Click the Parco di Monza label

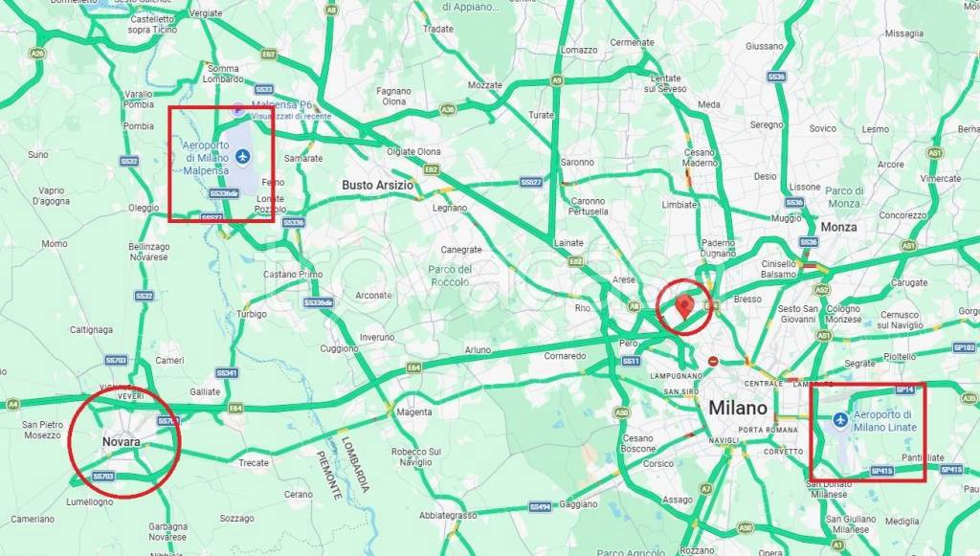844,197
